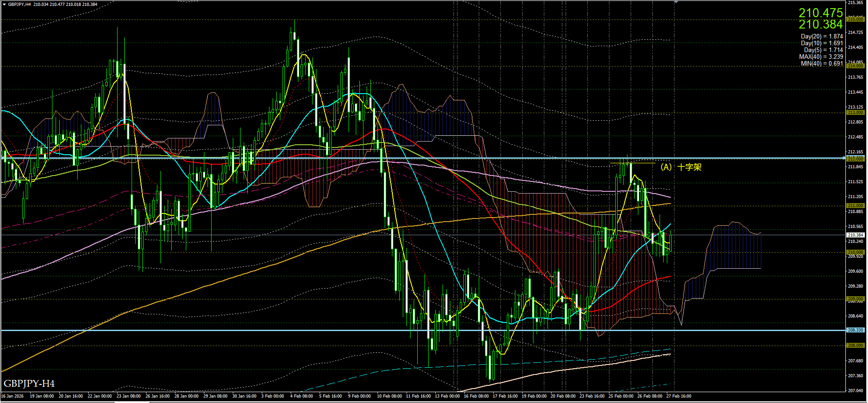
Task: Click the large green 210.384 price readout
Action: [x=820, y=24]
